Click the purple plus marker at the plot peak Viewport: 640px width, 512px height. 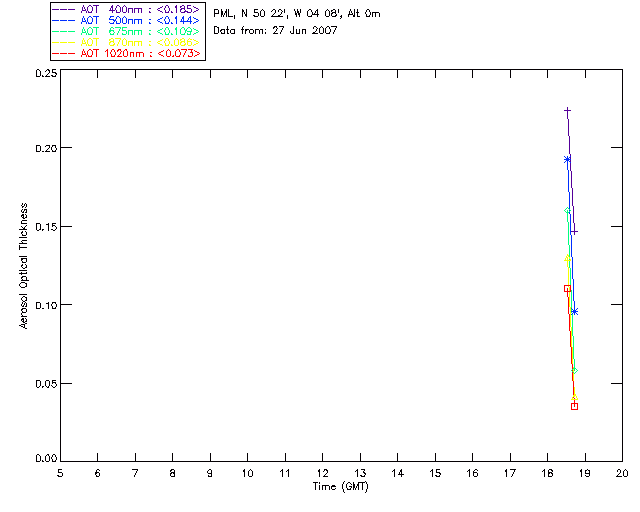[567, 111]
